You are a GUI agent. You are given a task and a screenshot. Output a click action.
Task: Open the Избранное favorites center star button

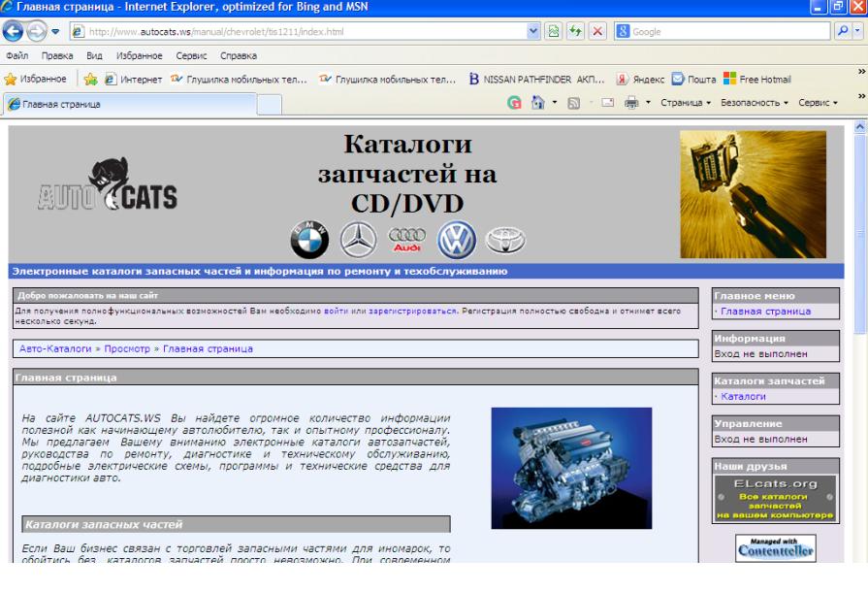36,80
